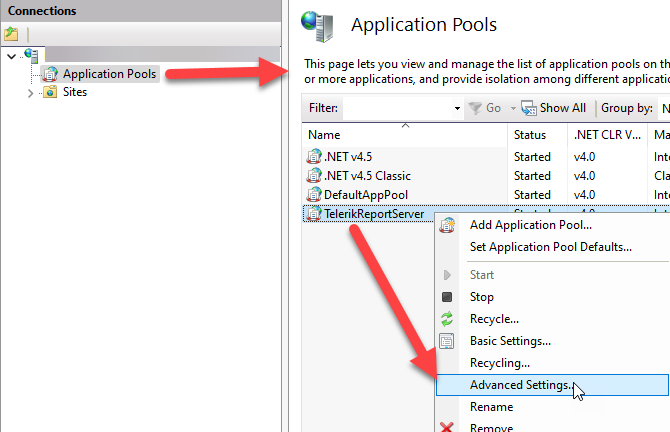The height and width of the screenshot is (432, 670).
Task: Choose Rename from the context menu
Action: [491, 407]
